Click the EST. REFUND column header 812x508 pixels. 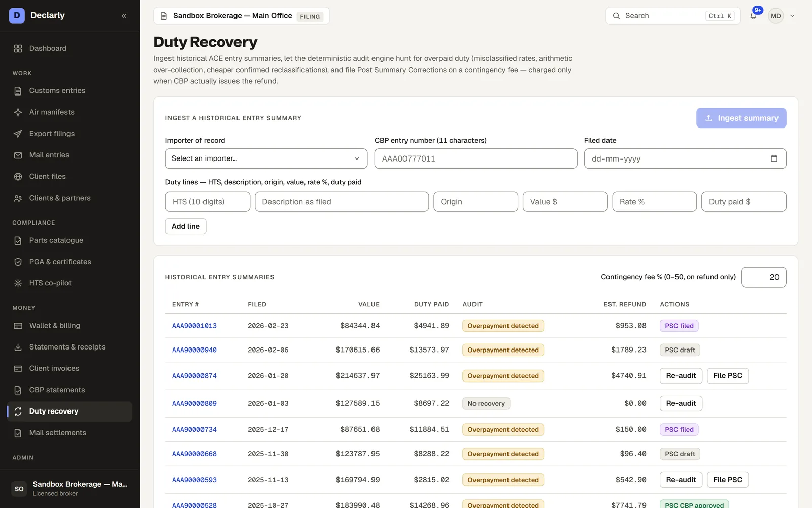click(625, 304)
